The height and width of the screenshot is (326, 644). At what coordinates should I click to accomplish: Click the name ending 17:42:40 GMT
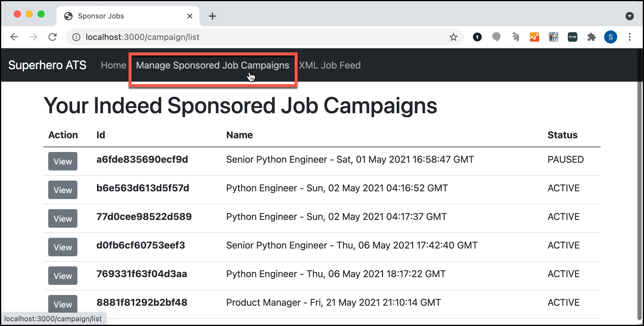pyautogui.click(x=352, y=245)
